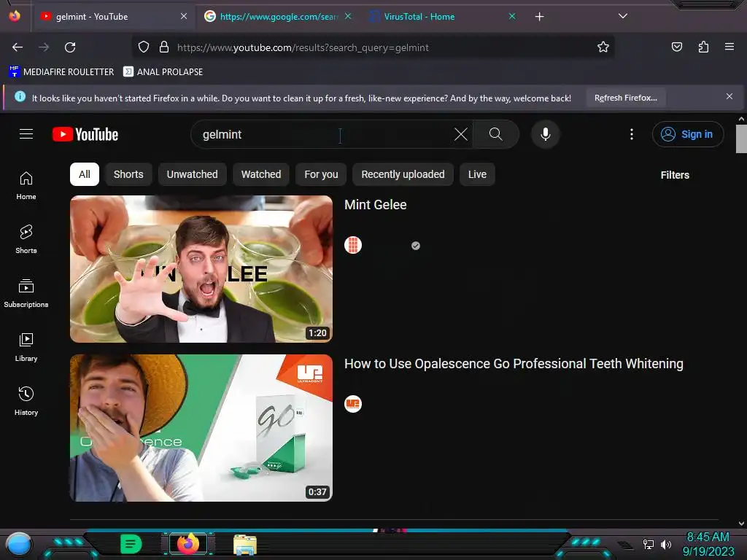The image size is (747, 560).
Task: Expand the list all tabs chevron
Action: coord(623,16)
